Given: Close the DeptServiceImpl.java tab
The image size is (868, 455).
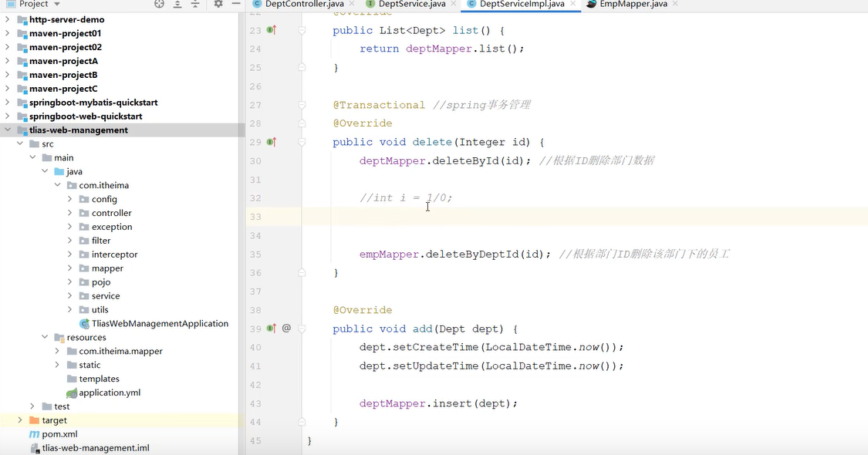Looking at the screenshot, I should click(x=573, y=4).
